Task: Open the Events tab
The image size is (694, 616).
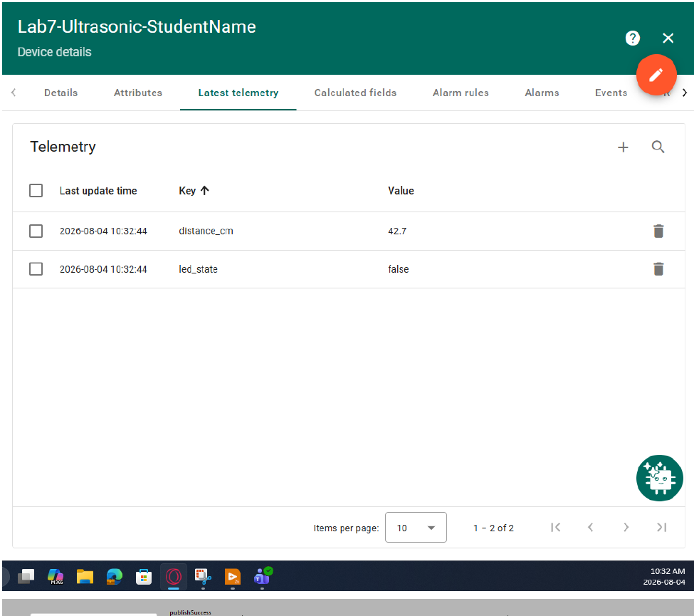Action: [611, 93]
